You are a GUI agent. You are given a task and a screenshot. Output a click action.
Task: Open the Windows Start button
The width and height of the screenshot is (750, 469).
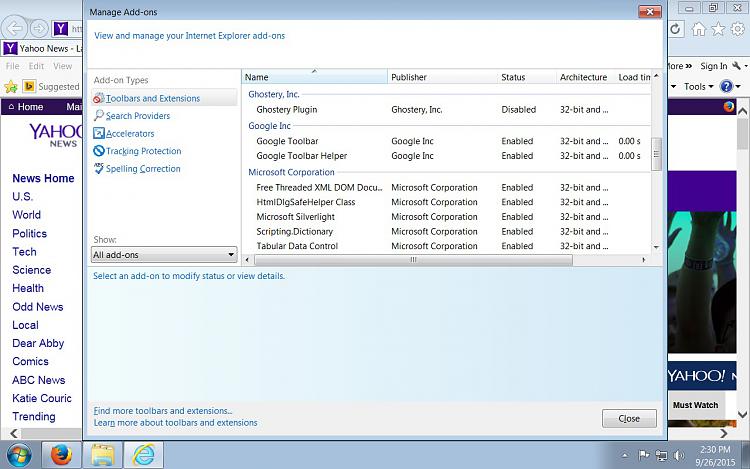(19, 455)
